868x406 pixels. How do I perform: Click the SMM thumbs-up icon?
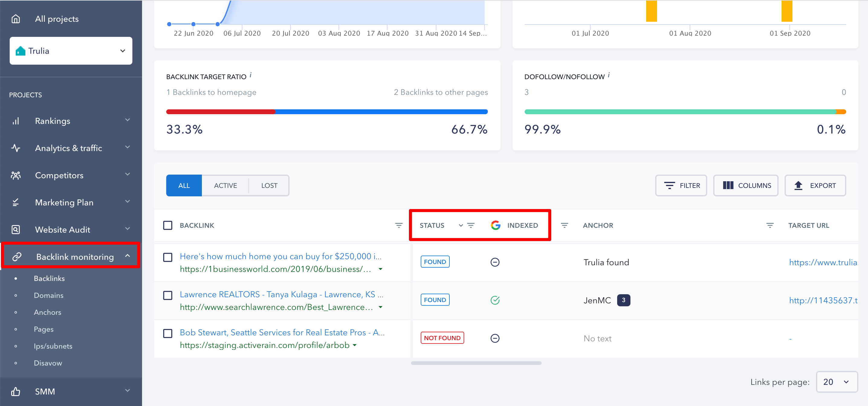coord(16,391)
